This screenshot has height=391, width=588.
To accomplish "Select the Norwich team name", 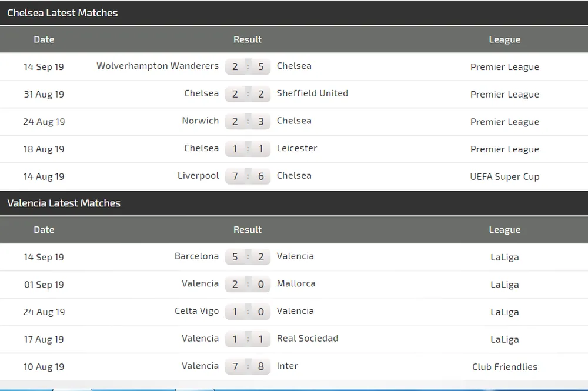I will click(201, 121).
